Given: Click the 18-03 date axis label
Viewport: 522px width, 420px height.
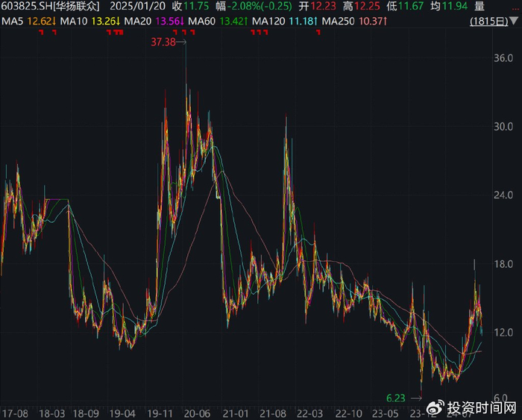Looking at the screenshot, I should [51, 414].
